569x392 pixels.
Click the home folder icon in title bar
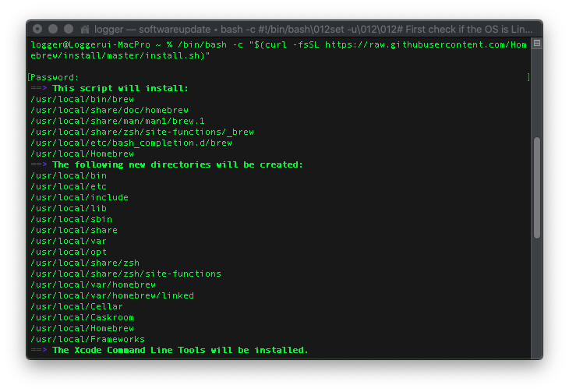[x=85, y=29]
